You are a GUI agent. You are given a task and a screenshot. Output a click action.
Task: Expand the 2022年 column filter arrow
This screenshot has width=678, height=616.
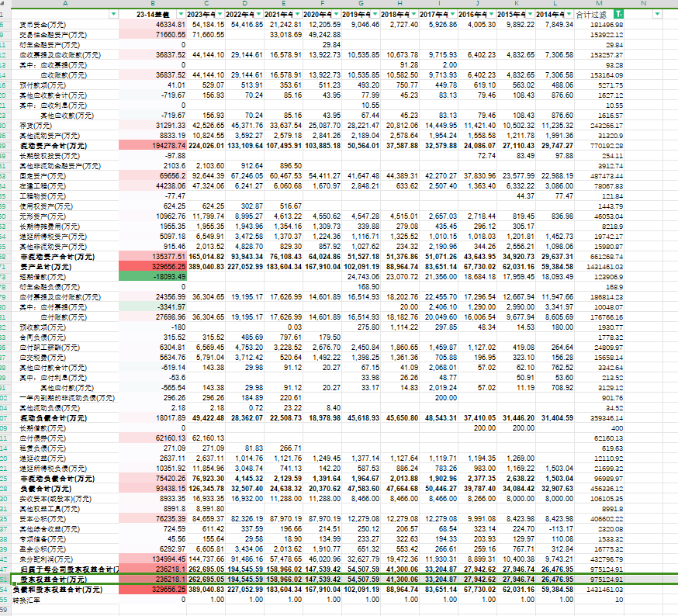click(x=258, y=14)
